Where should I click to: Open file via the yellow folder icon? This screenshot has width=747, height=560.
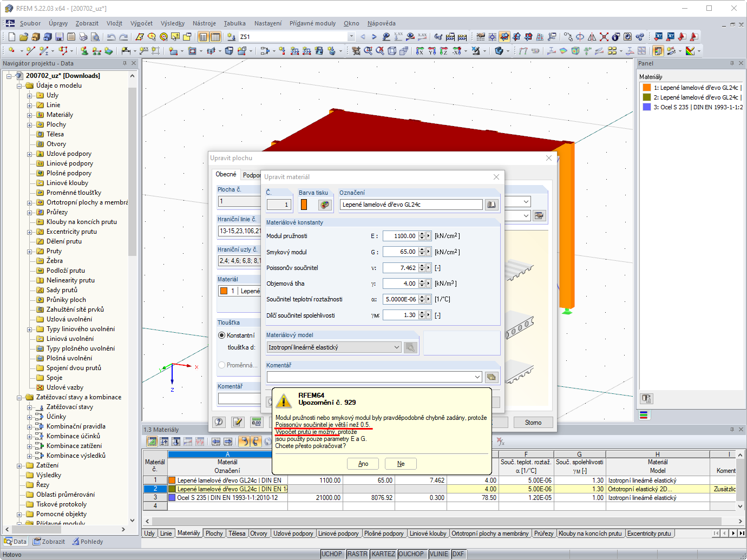(x=24, y=37)
